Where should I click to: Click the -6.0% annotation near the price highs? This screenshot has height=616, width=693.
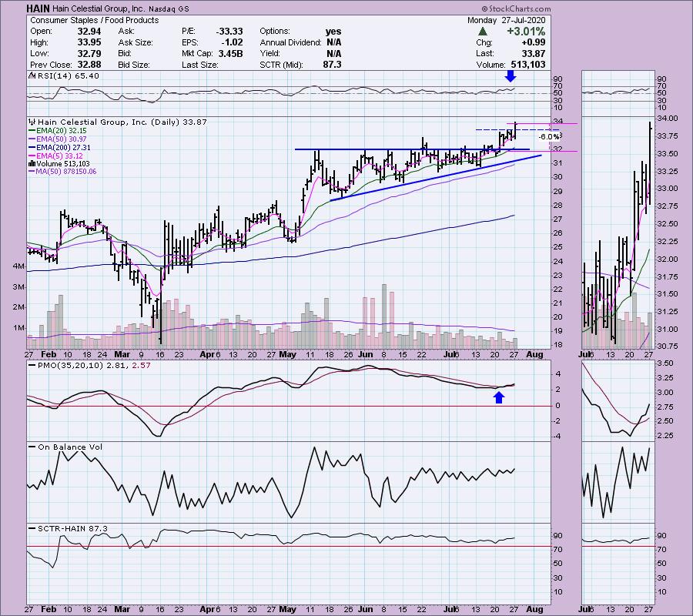[548, 137]
